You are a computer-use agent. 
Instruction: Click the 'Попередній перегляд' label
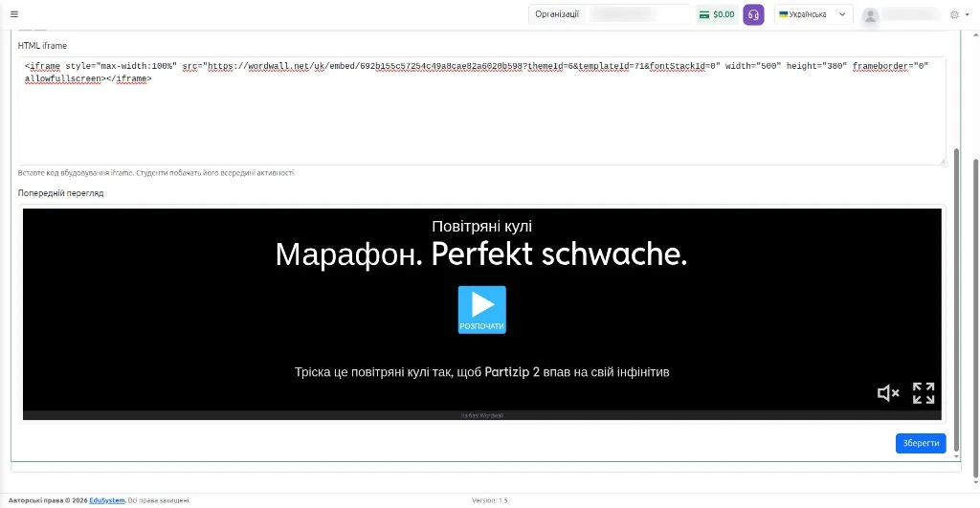tap(60, 193)
